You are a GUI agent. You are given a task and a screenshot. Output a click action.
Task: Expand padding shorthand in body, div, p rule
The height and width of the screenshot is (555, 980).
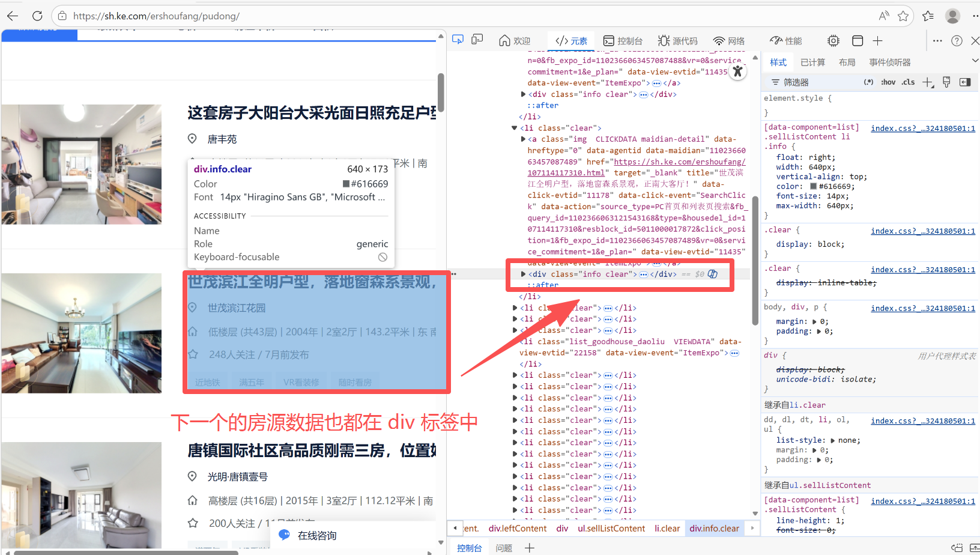click(819, 332)
